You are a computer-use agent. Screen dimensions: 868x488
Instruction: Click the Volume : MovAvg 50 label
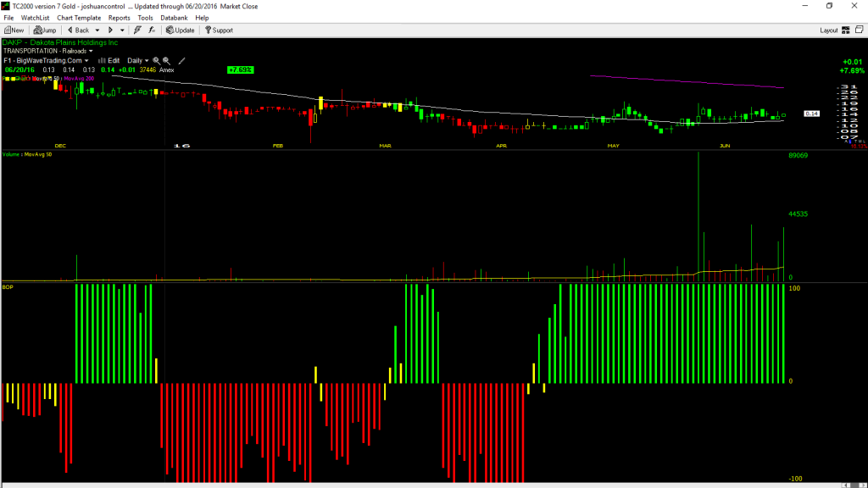coord(27,154)
